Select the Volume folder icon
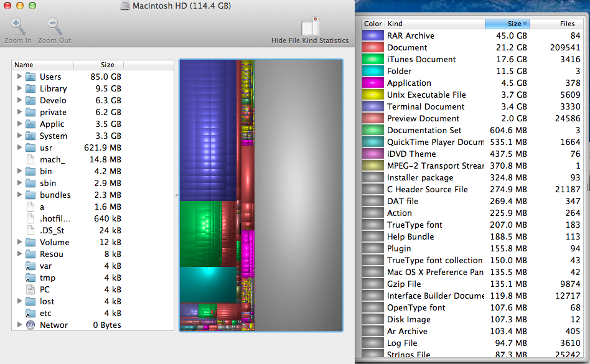 pos(30,242)
